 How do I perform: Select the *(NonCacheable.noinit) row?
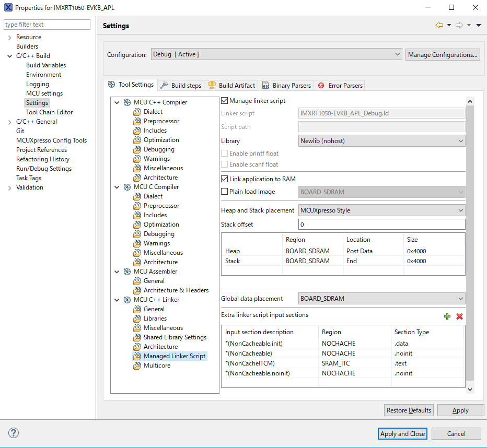click(x=343, y=373)
